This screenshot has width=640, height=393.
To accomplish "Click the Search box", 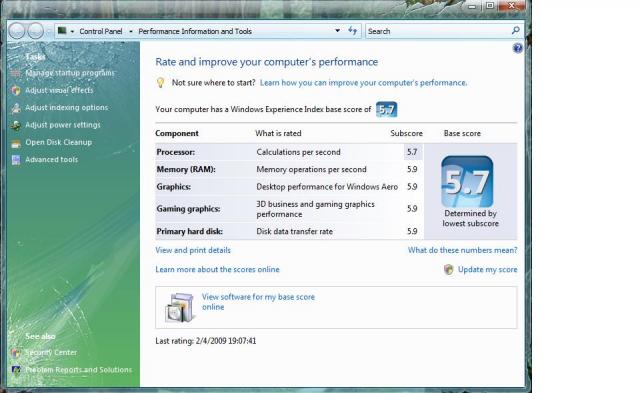I will [x=438, y=31].
